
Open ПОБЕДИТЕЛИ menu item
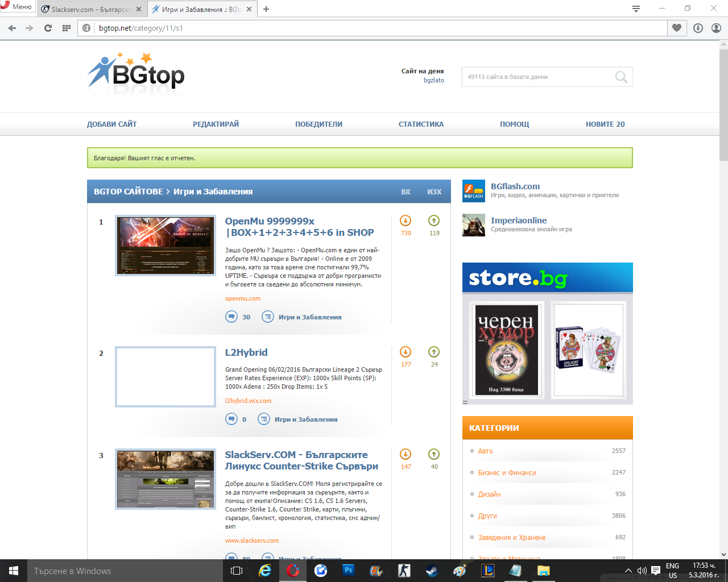click(x=318, y=124)
